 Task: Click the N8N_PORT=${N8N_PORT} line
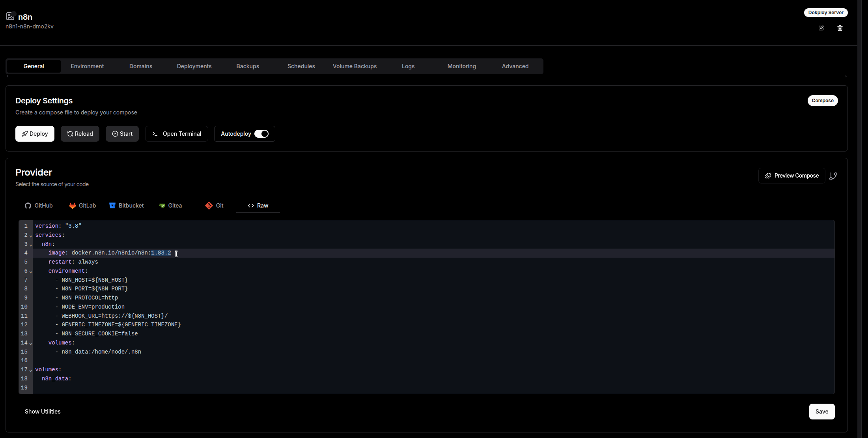pos(433,289)
